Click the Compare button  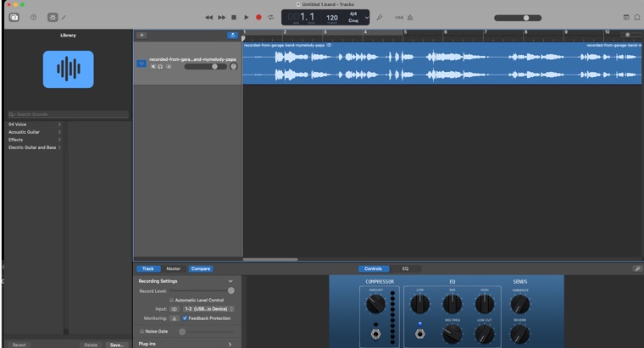coord(201,268)
